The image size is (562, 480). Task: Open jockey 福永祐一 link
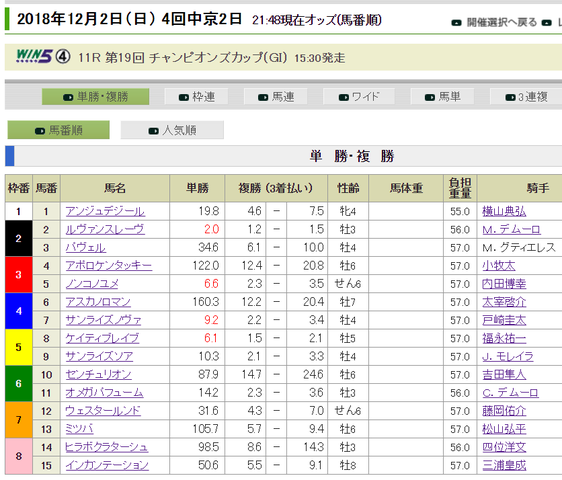[504, 338]
